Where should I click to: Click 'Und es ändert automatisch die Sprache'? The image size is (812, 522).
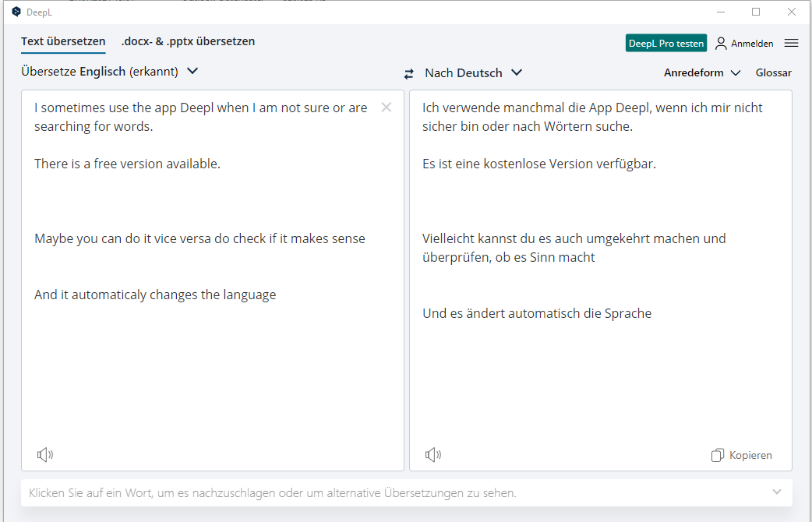pos(537,314)
